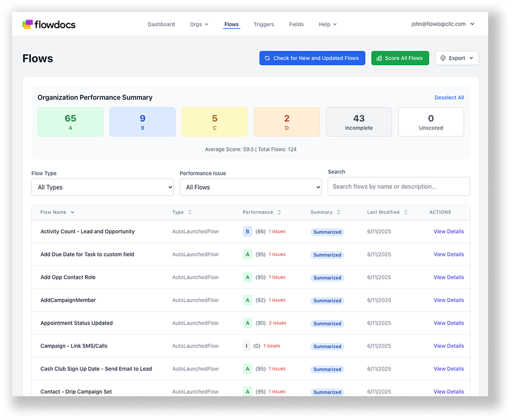Toggle the 5 C grade filter card
This screenshot has width=512, height=420.
pyautogui.click(x=215, y=122)
